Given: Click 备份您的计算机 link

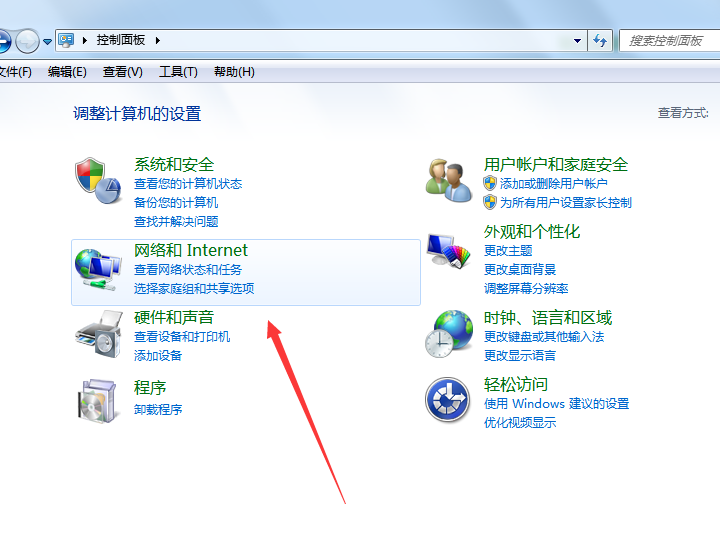Looking at the screenshot, I should (176, 203).
